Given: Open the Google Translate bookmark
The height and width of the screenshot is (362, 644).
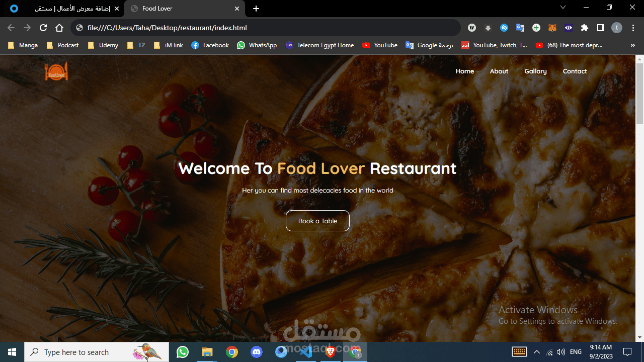Looking at the screenshot, I should 429,45.
